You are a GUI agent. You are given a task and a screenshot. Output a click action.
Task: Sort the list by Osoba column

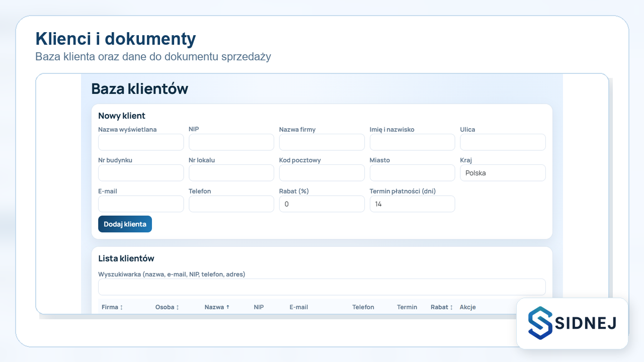point(167,307)
